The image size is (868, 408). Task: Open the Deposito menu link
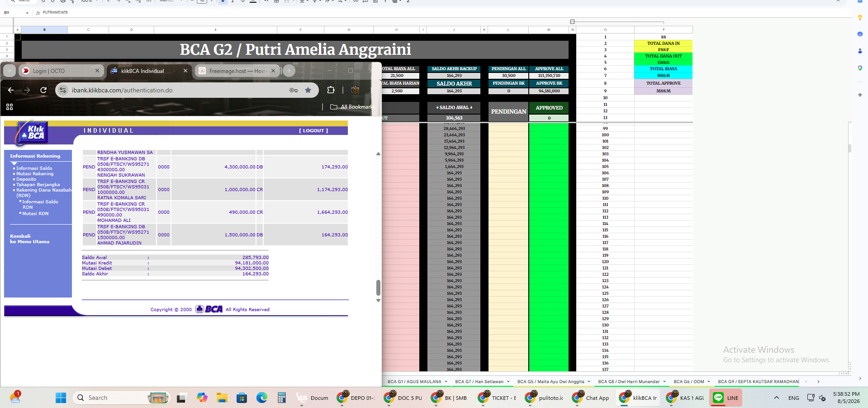tap(26, 179)
